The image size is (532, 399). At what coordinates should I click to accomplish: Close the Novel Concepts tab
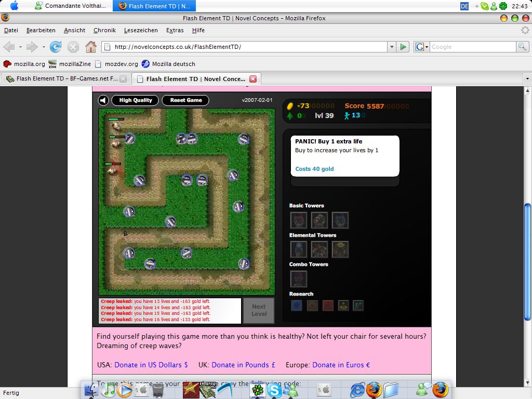coord(253,79)
